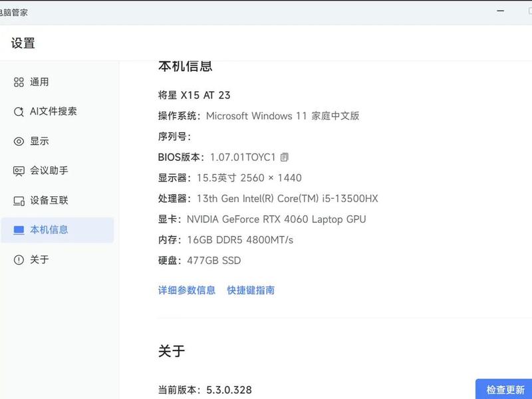Click the 设置 page title
Viewport: 532px width, 399px height.
(23, 43)
